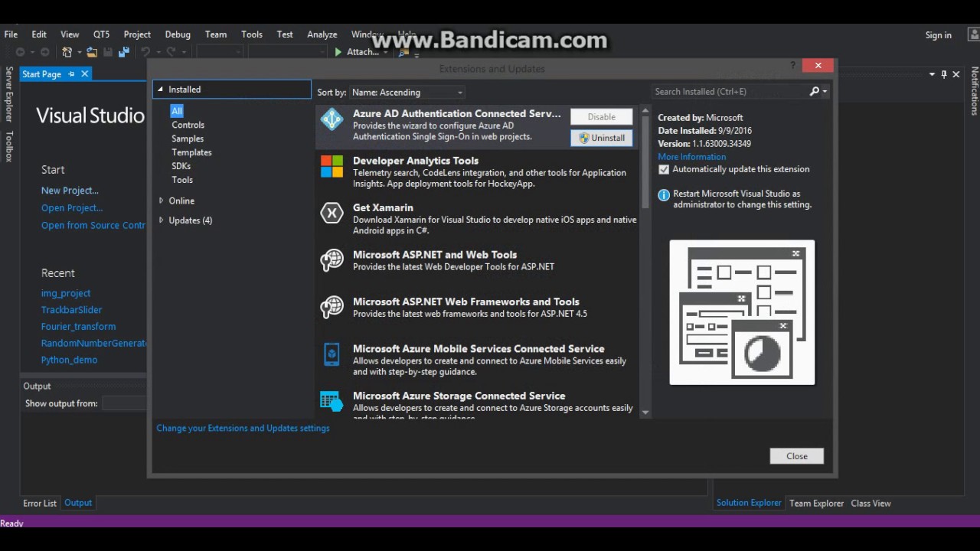Image resolution: width=980 pixels, height=551 pixels.
Task: Click the help question mark in dialog title
Action: [793, 66]
